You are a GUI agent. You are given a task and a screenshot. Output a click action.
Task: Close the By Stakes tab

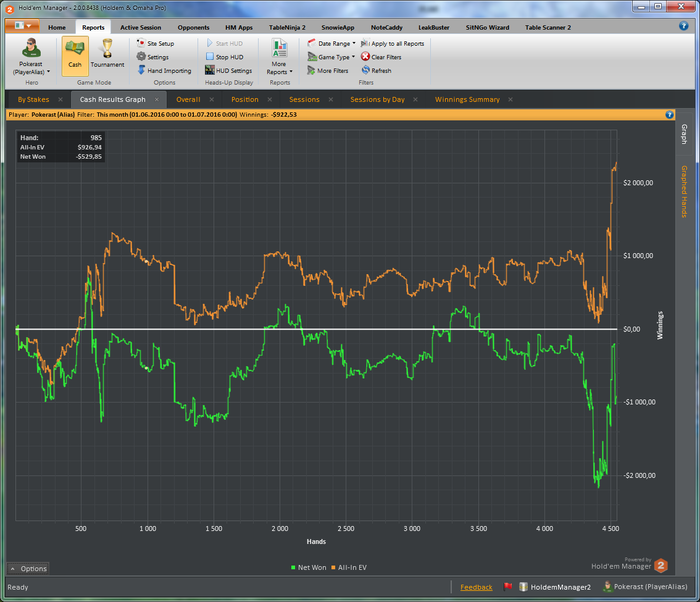point(60,99)
